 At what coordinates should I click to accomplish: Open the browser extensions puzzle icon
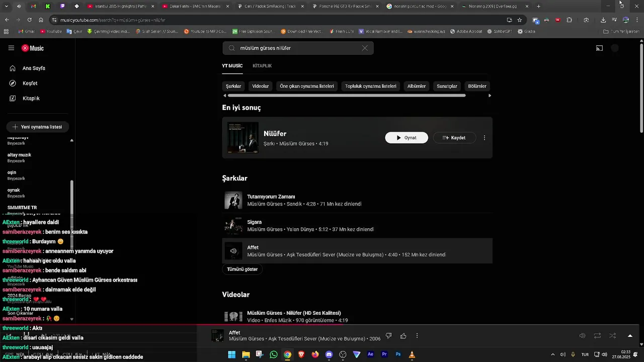pos(569,20)
